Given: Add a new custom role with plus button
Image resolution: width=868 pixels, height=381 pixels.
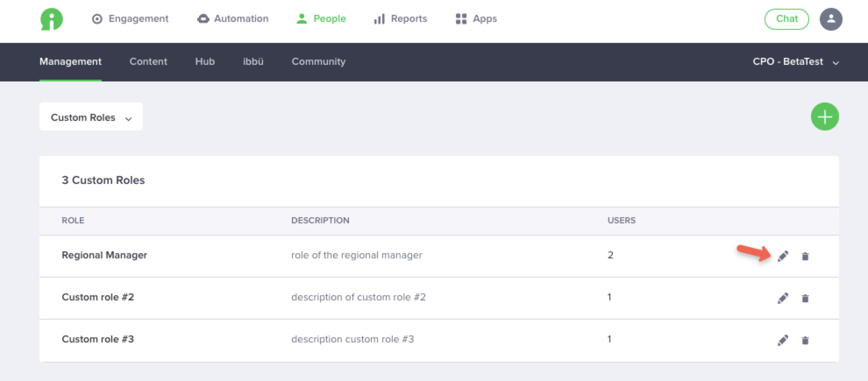Looking at the screenshot, I should click(825, 116).
